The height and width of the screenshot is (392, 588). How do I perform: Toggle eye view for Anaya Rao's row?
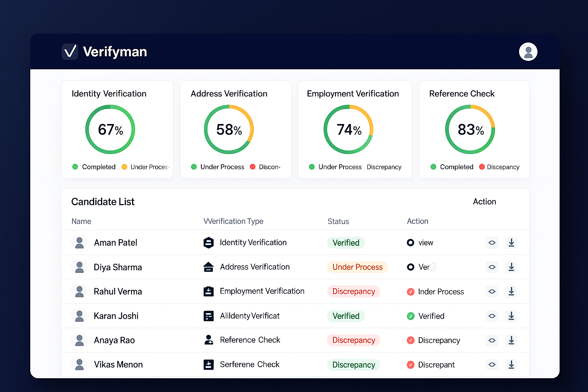(x=492, y=340)
